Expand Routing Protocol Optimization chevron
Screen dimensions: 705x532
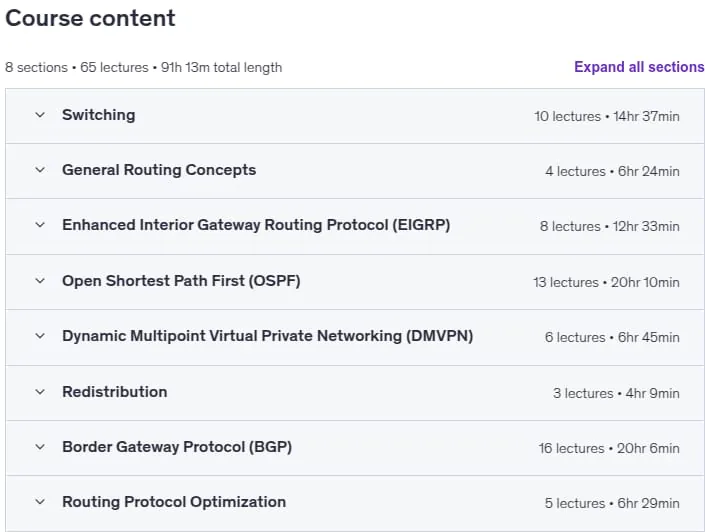tap(40, 502)
